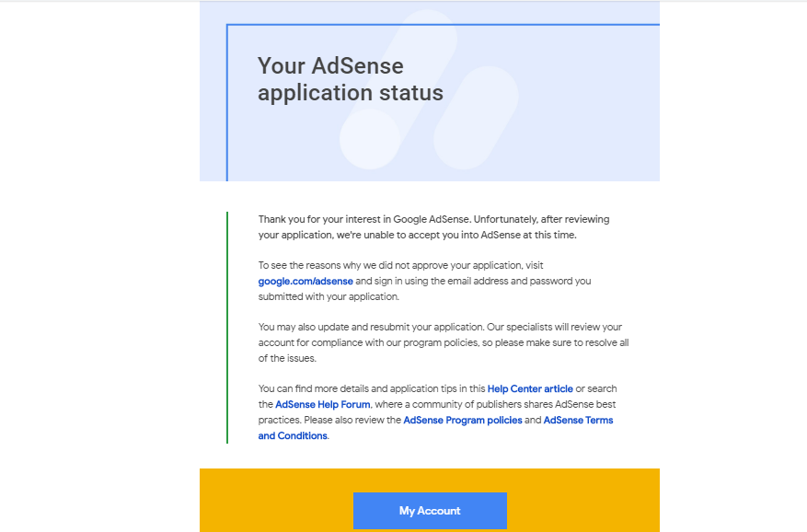Click the 'Your AdSense application status' heading
The height and width of the screenshot is (532, 807).
350,79
